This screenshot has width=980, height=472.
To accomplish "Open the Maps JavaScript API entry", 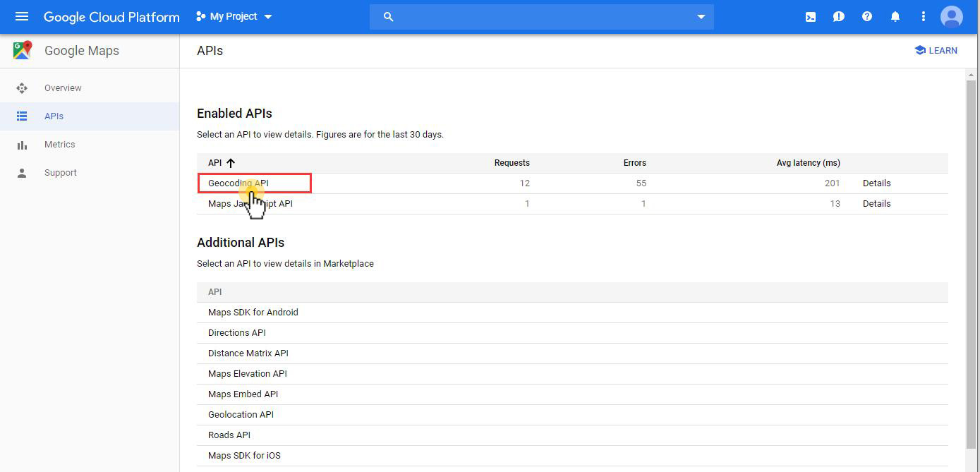I will [x=250, y=204].
